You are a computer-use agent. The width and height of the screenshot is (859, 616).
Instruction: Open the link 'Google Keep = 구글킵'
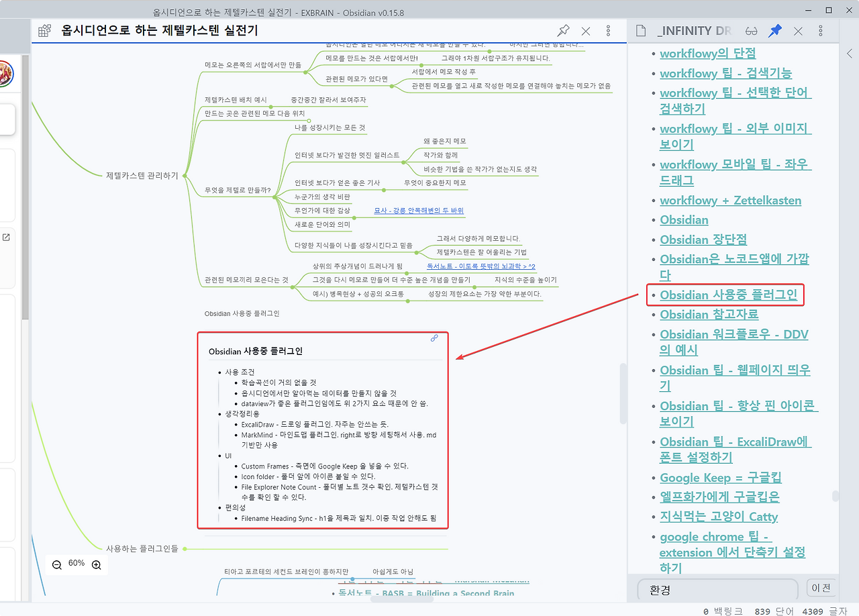point(721,478)
